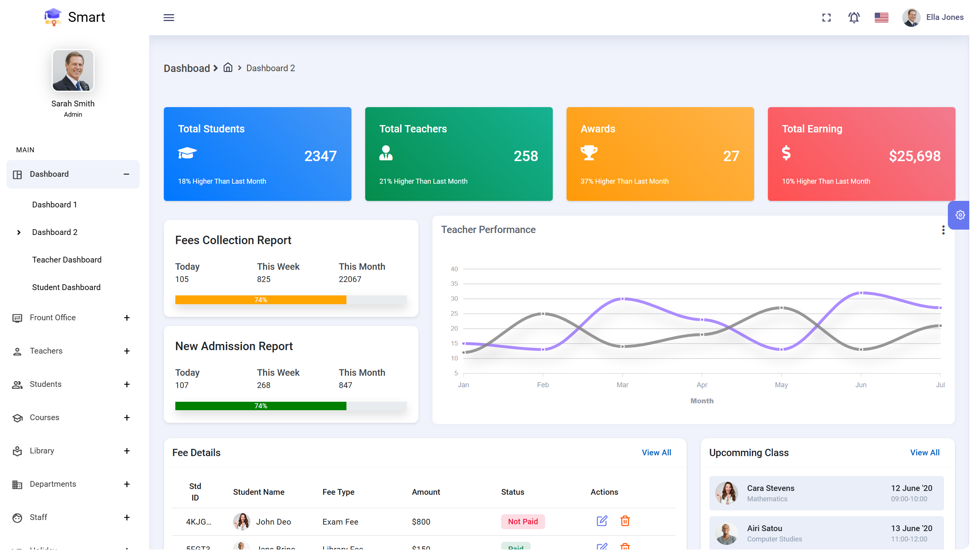Open the settings gear on right edge
980x551 pixels.
(x=960, y=215)
